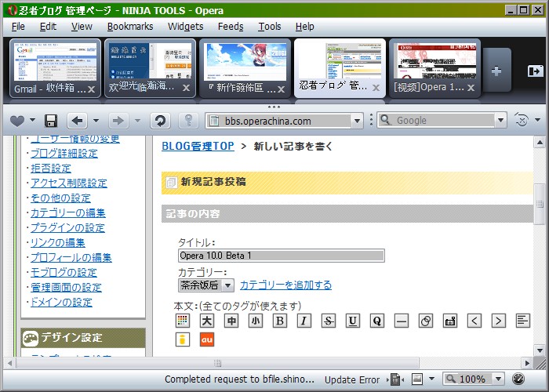Open BLOG管理TOP breadcrumb link
Screen dimensions: 549x392
coord(198,146)
